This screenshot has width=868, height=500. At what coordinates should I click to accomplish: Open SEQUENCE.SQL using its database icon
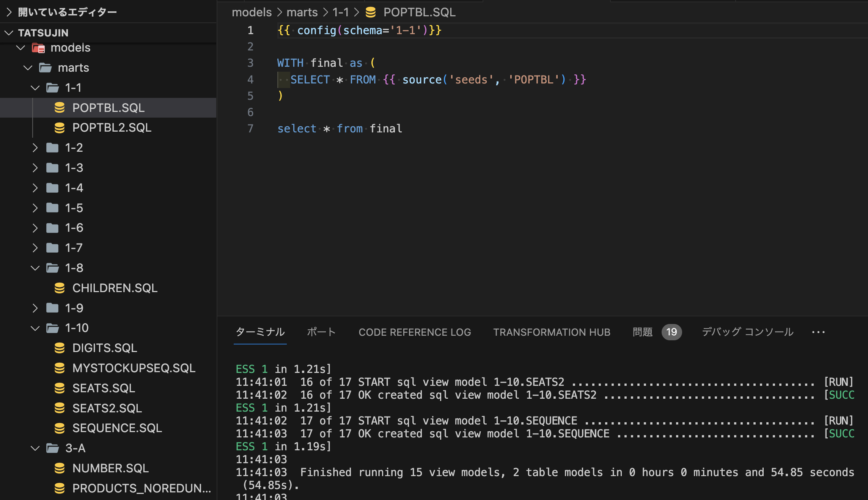click(x=60, y=428)
